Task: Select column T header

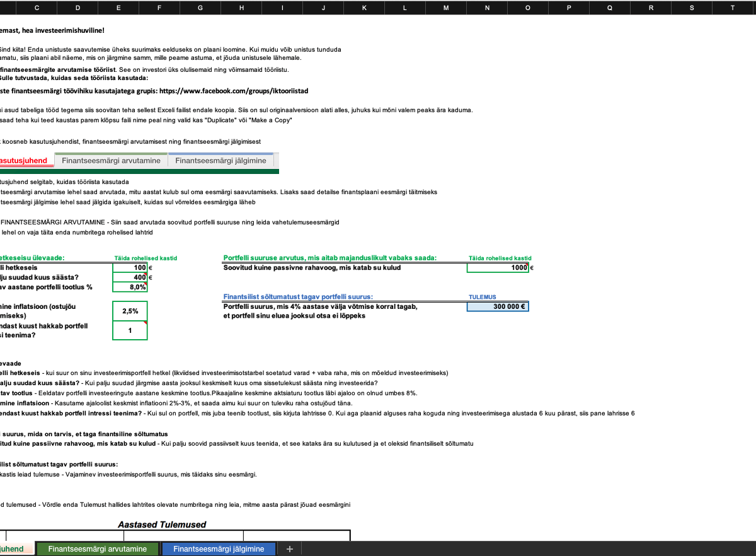Action: [x=732, y=8]
